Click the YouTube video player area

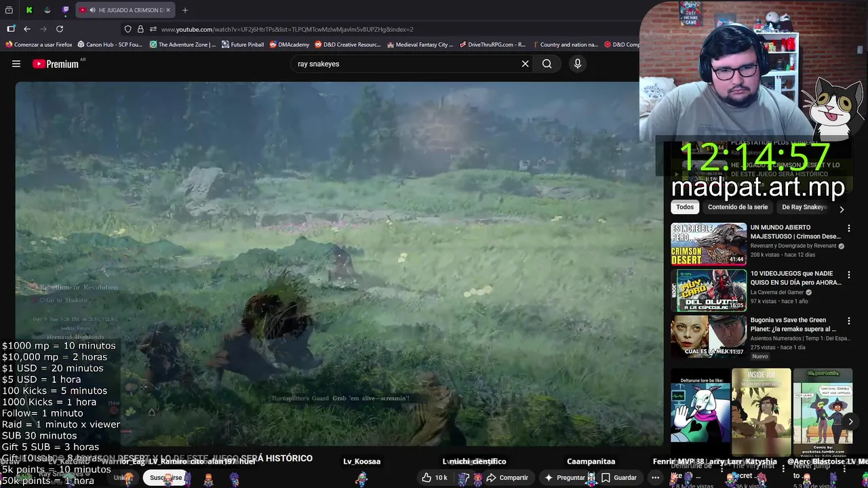coord(339,264)
